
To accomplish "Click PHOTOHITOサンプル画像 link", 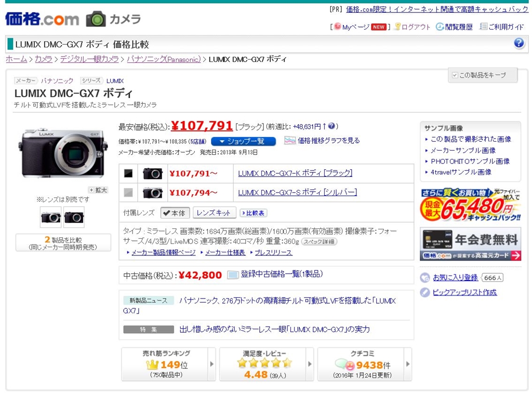I will (470, 161).
